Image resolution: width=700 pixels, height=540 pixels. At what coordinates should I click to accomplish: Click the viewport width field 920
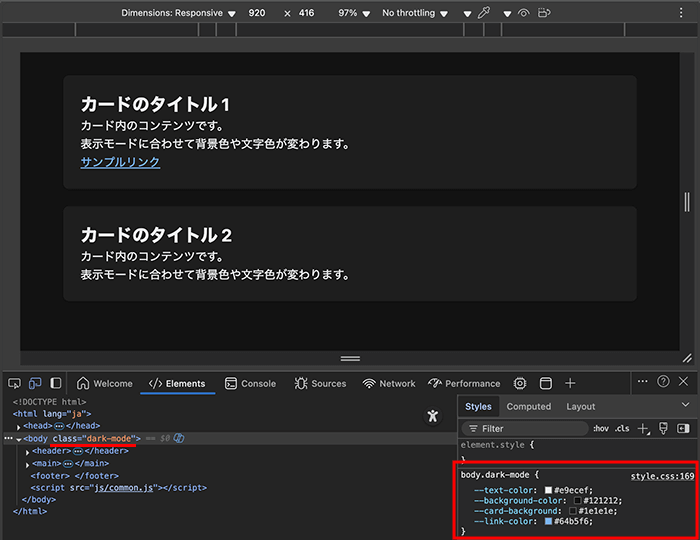(x=257, y=13)
